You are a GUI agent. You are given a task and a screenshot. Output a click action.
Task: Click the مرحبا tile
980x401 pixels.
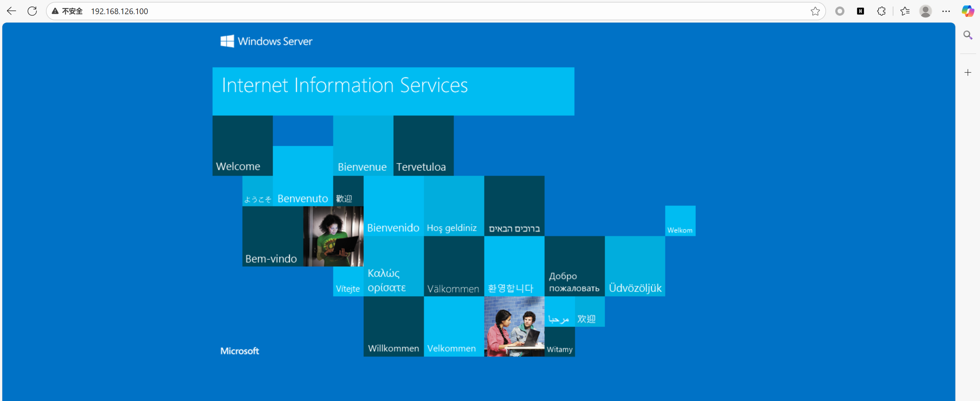[560, 311]
